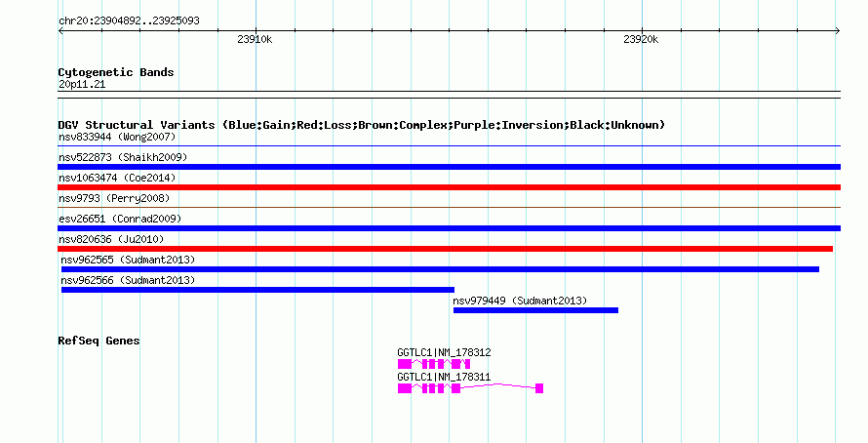Click the long intron line of NM_178311
Image resolution: width=868 pixels, height=443 pixels.
497,385
